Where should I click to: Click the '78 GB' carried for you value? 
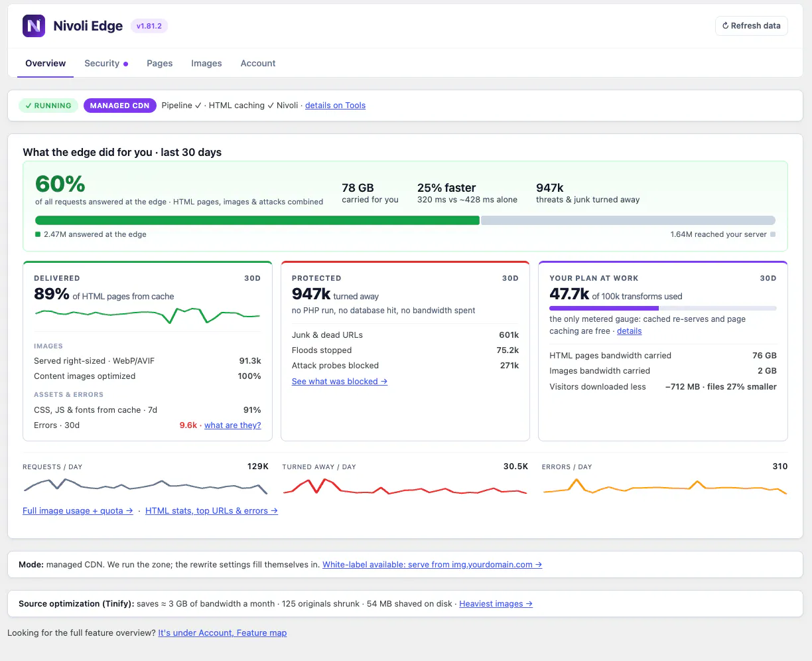pyautogui.click(x=358, y=188)
